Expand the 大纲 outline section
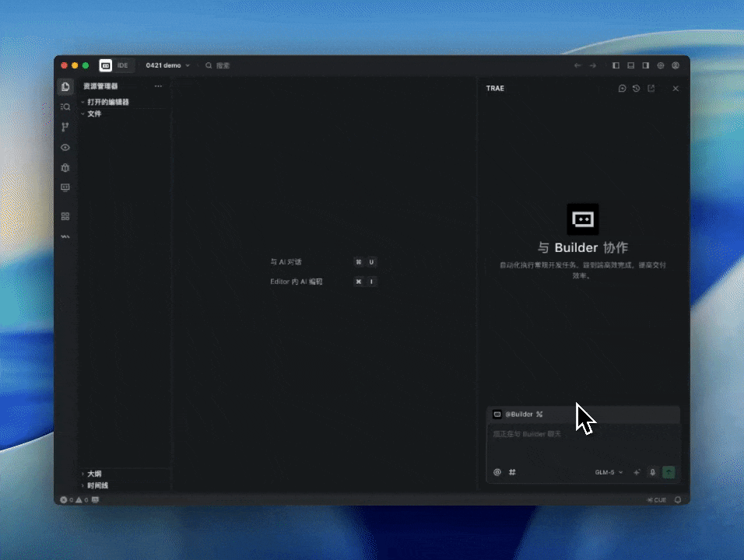744x560 pixels. click(93, 474)
